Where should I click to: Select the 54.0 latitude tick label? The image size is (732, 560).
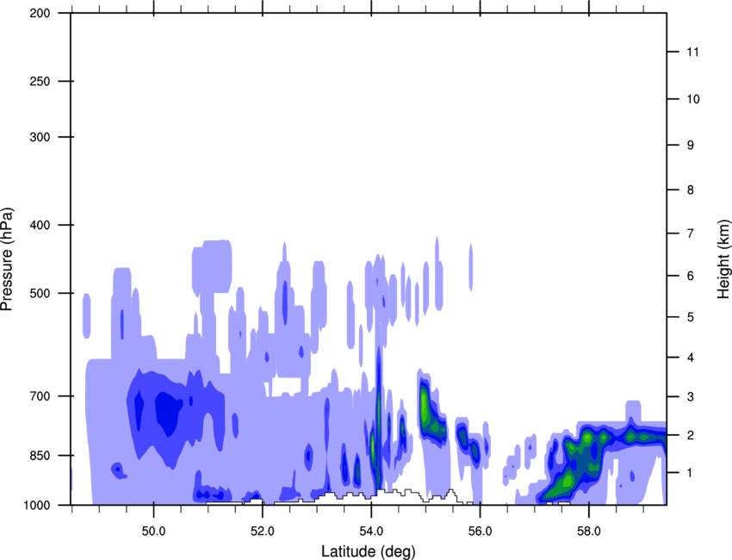[x=371, y=528]
